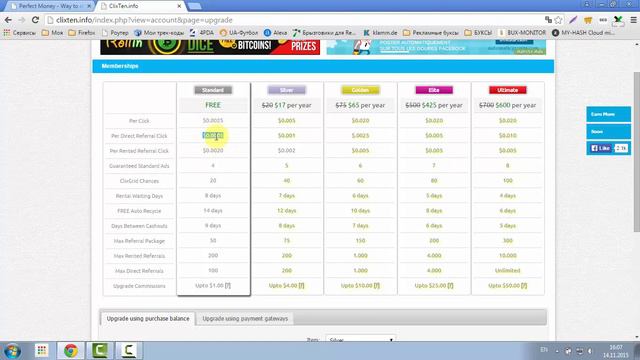The image size is (640, 360).
Task: Click the white Camtasia recorder taskbar icon
Action: pyautogui.click(x=129, y=351)
